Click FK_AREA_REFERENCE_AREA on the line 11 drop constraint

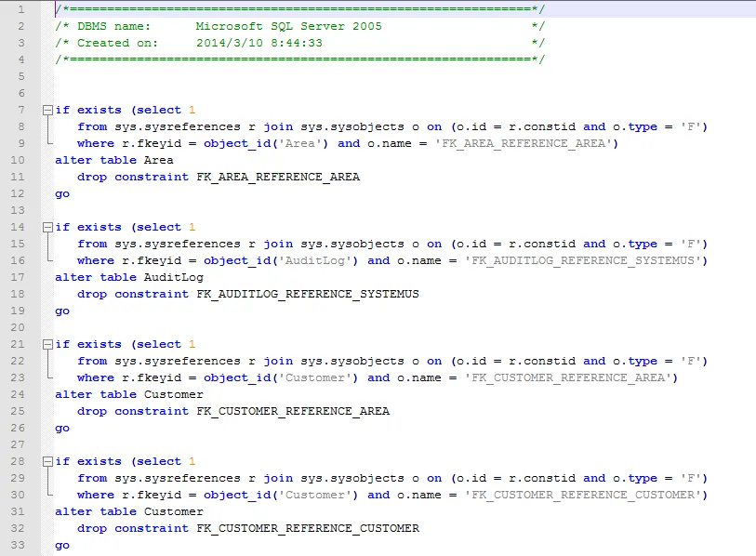pos(278,177)
